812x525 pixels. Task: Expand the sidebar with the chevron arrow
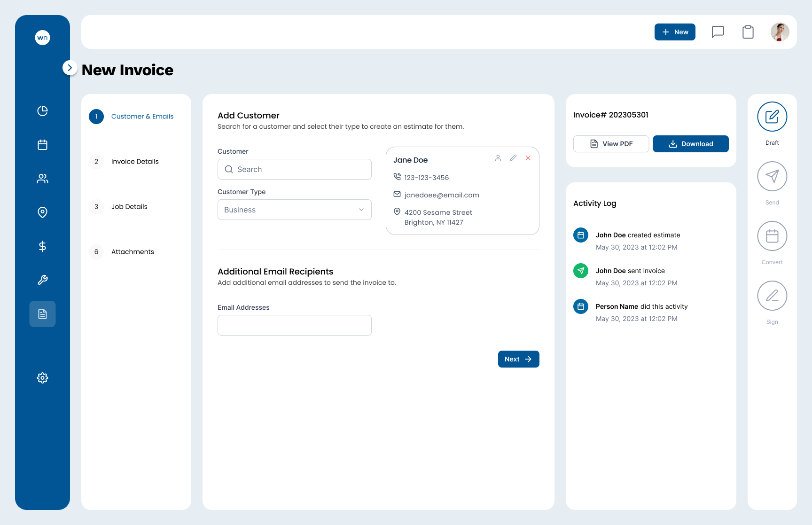click(70, 68)
